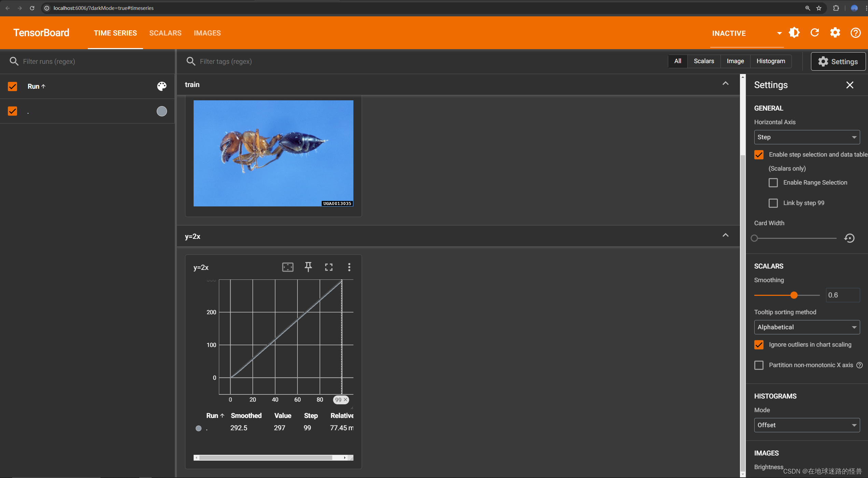
Task: Open the help question mark icon
Action: coord(856,33)
